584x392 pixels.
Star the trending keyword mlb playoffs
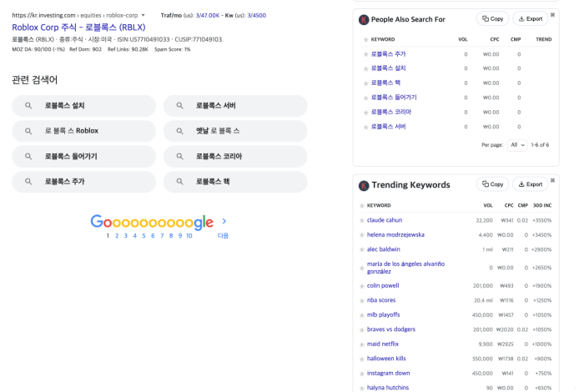pyautogui.click(x=361, y=315)
